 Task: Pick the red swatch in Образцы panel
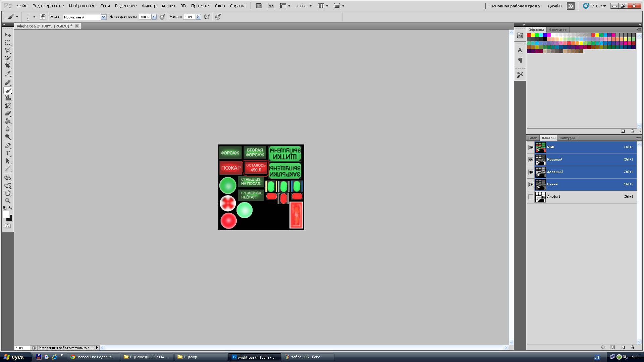click(x=529, y=35)
